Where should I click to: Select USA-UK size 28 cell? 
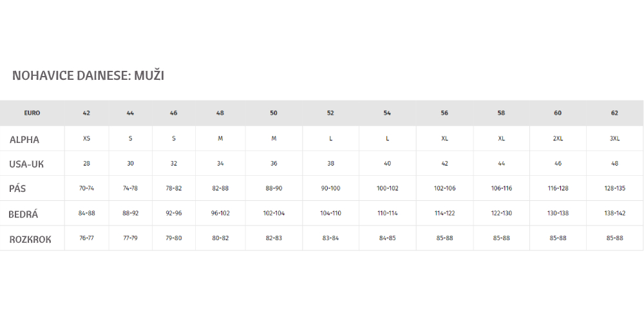pyautogui.click(x=86, y=164)
